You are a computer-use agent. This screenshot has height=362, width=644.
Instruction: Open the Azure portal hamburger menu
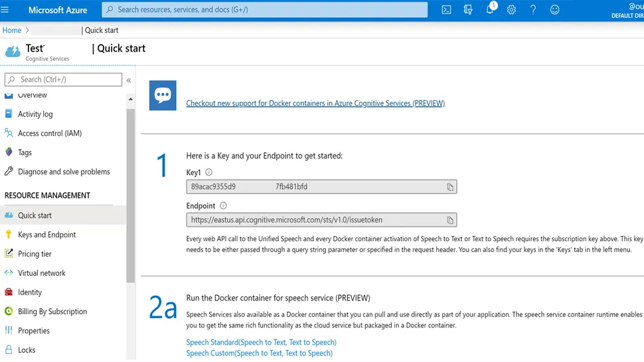(5, 9)
